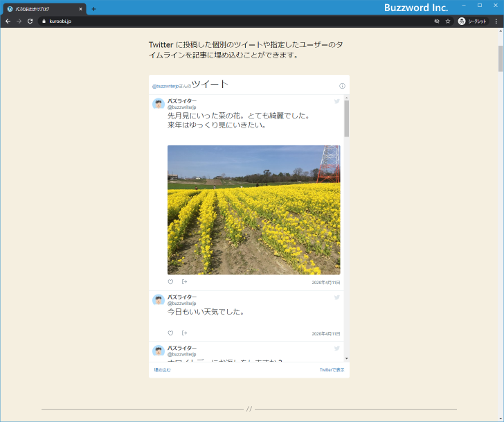Click Twitter bird icon on the 今日もいい天気 tweet
The width and height of the screenshot is (504, 422).
click(337, 297)
